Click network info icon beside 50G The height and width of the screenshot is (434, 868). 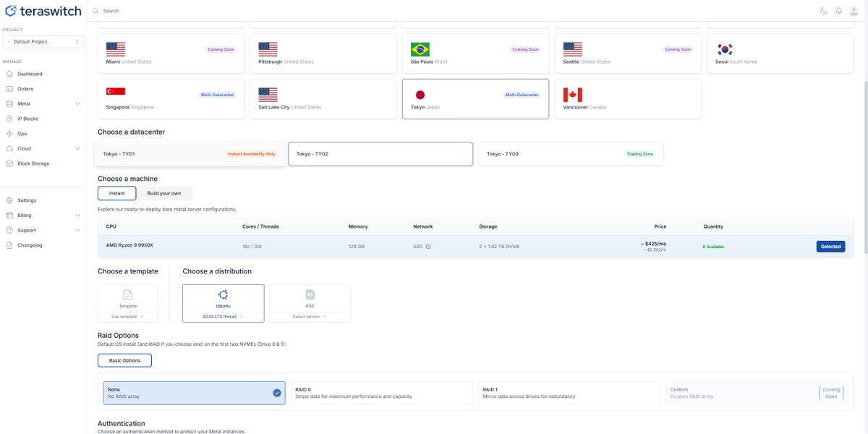(428, 247)
